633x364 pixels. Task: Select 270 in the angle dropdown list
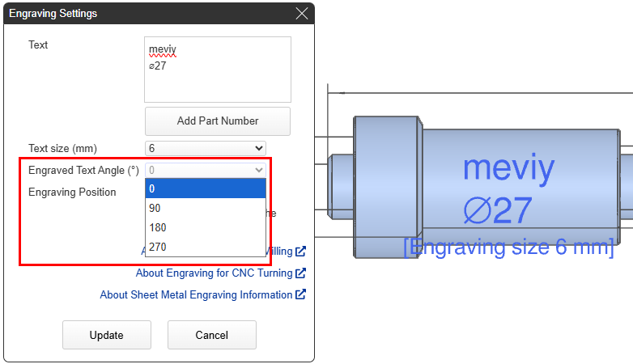[x=206, y=247]
